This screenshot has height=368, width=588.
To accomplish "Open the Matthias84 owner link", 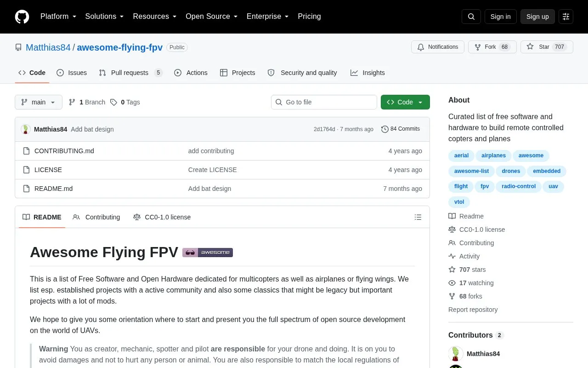I will point(48,47).
